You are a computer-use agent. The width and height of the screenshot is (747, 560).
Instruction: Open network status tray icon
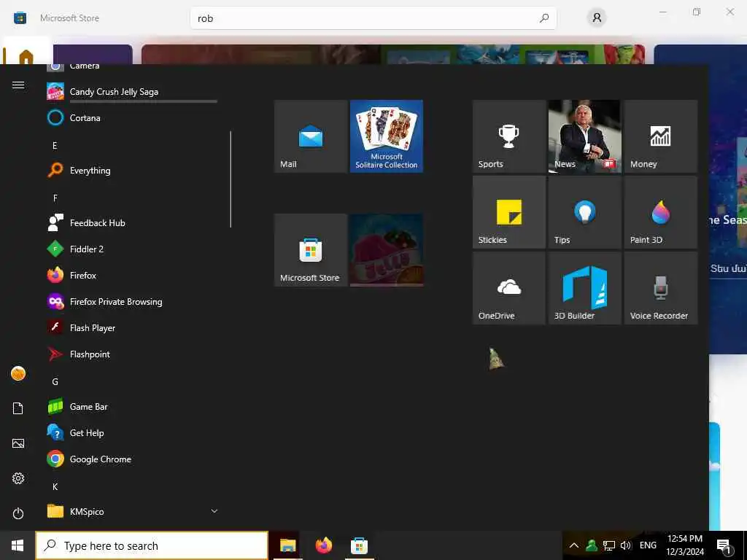click(609, 545)
